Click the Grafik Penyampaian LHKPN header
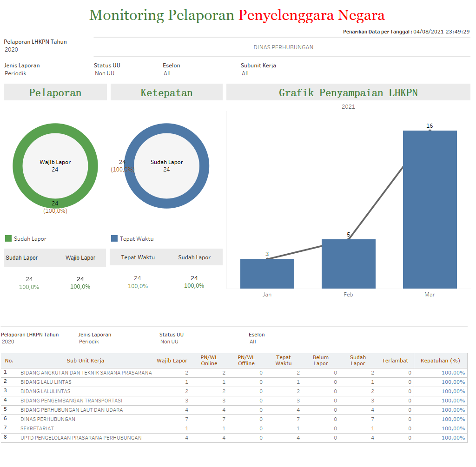 (x=348, y=92)
